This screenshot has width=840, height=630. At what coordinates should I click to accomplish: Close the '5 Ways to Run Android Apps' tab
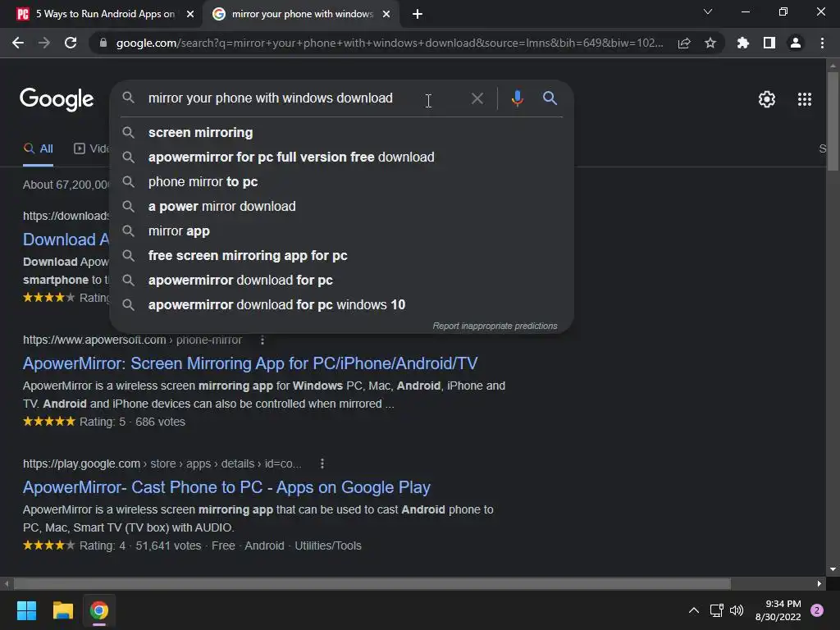[190, 14]
